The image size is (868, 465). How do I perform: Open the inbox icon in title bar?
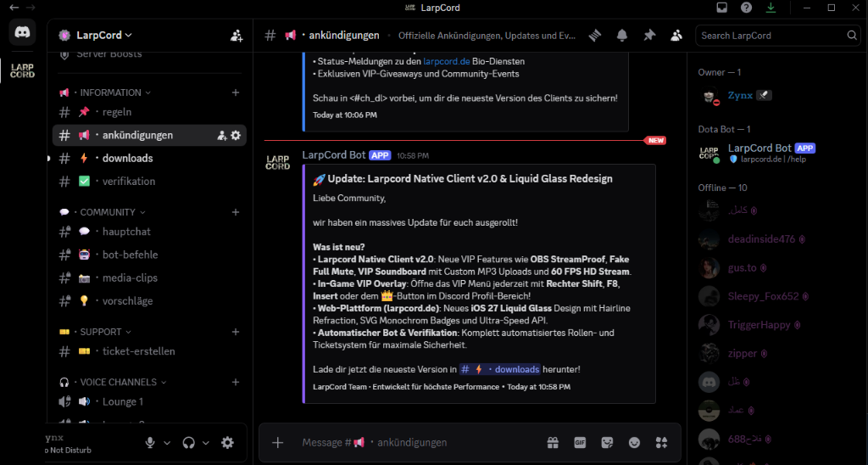click(x=722, y=8)
